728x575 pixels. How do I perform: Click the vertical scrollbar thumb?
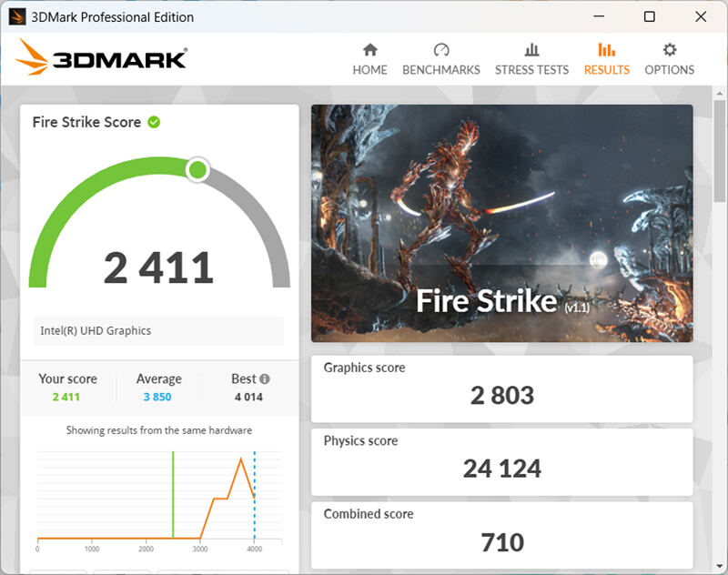click(x=720, y=151)
